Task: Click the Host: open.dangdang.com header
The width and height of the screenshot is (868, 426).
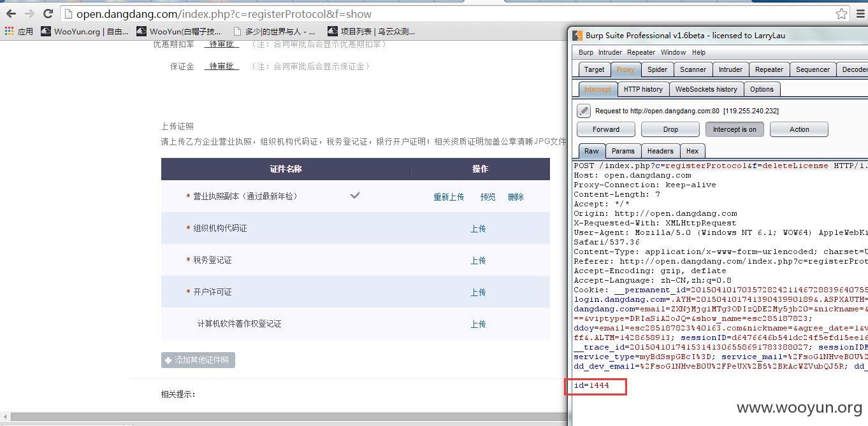Action: point(632,175)
